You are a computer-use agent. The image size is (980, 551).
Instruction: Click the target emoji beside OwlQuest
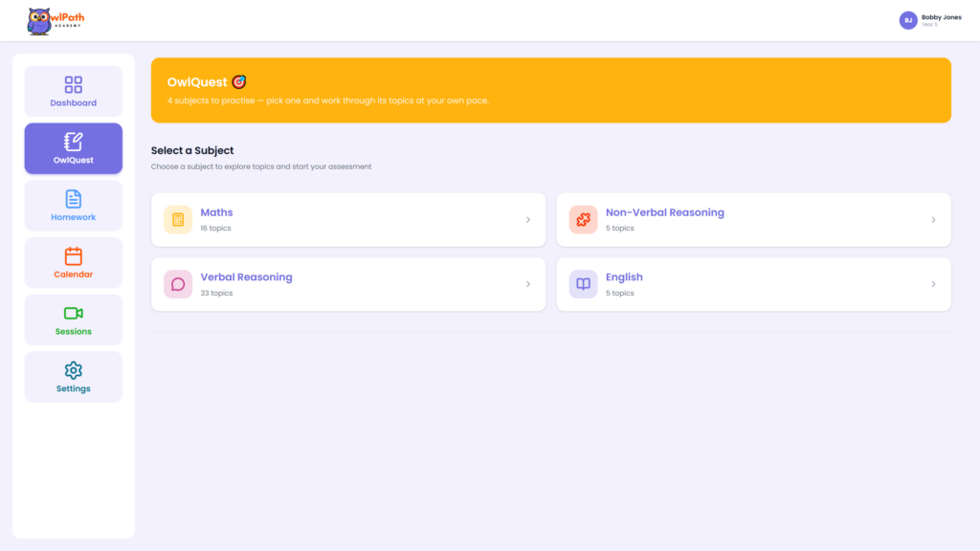238,82
